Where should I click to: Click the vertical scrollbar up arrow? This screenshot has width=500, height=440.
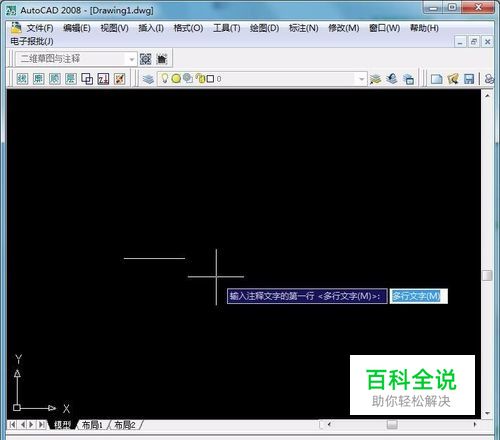[487, 96]
